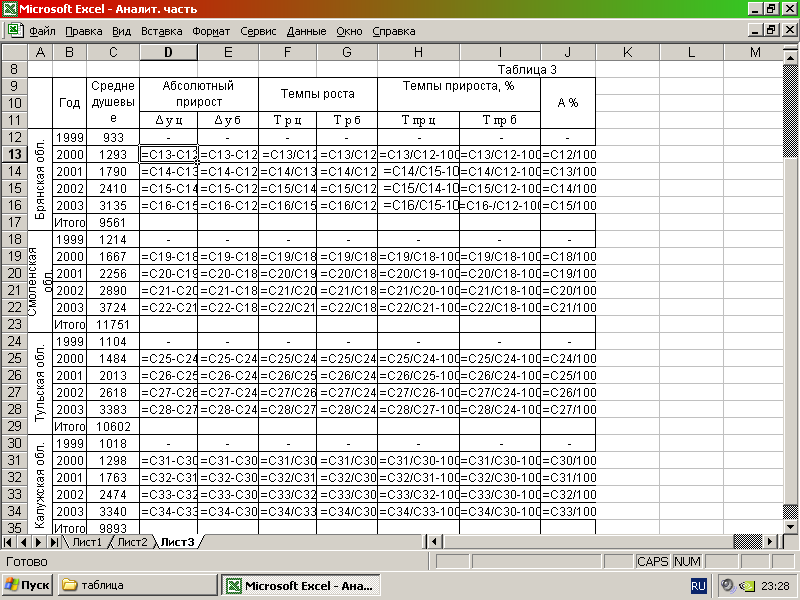Click cell with value 11751
Viewport: 800px width, 600px height.
point(113,324)
